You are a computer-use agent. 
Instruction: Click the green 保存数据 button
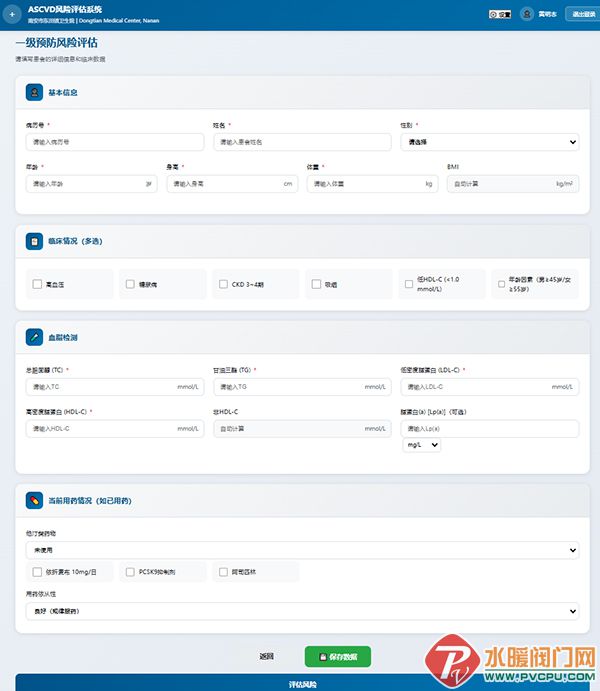click(x=338, y=657)
